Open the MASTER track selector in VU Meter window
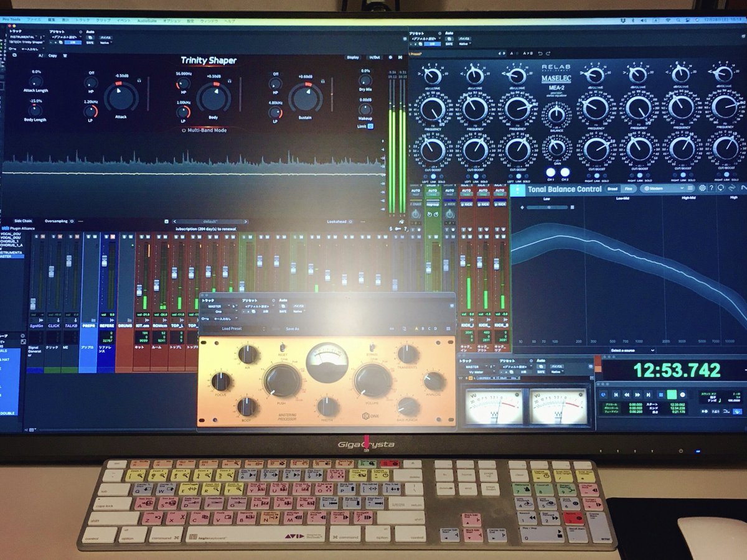This screenshot has height=560, width=747. coord(475,366)
